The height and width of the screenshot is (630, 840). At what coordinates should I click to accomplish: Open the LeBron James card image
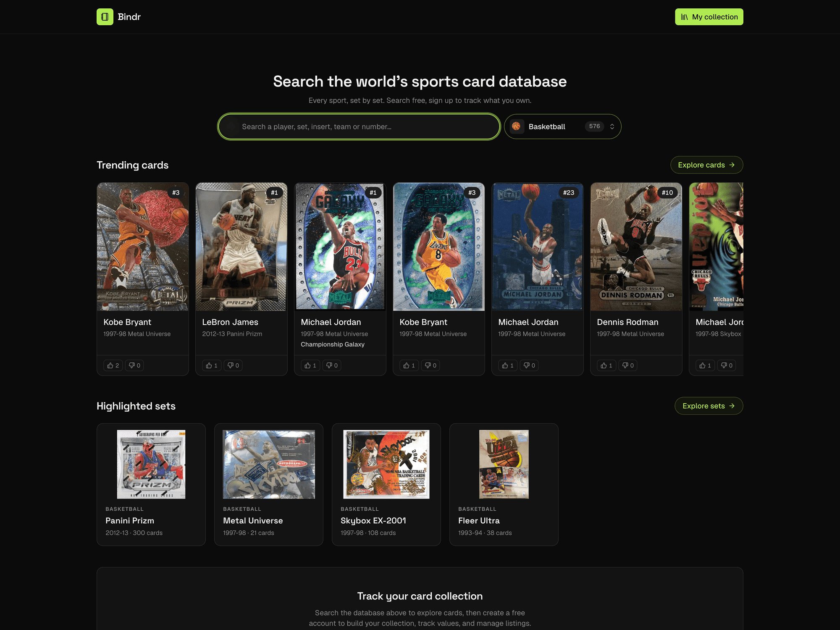click(x=241, y=247)
